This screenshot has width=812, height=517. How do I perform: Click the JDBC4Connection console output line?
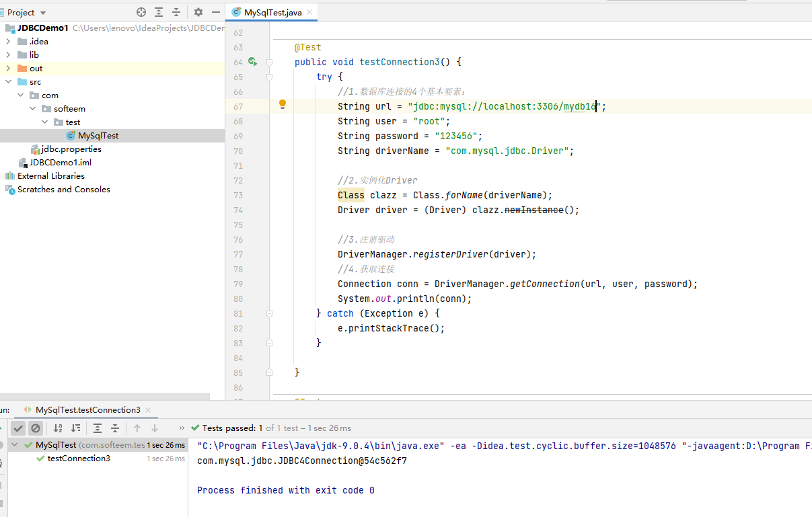[x=302, y=461]
